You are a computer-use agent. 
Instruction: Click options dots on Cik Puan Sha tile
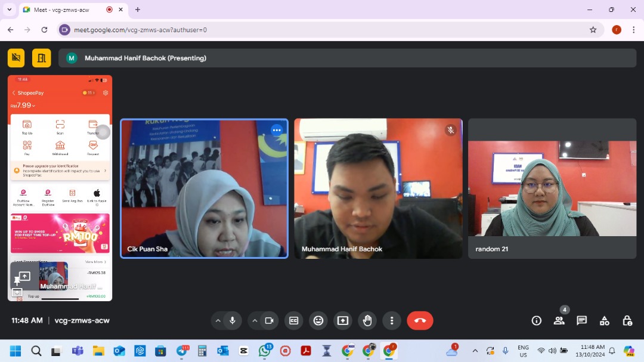[276, 130]
